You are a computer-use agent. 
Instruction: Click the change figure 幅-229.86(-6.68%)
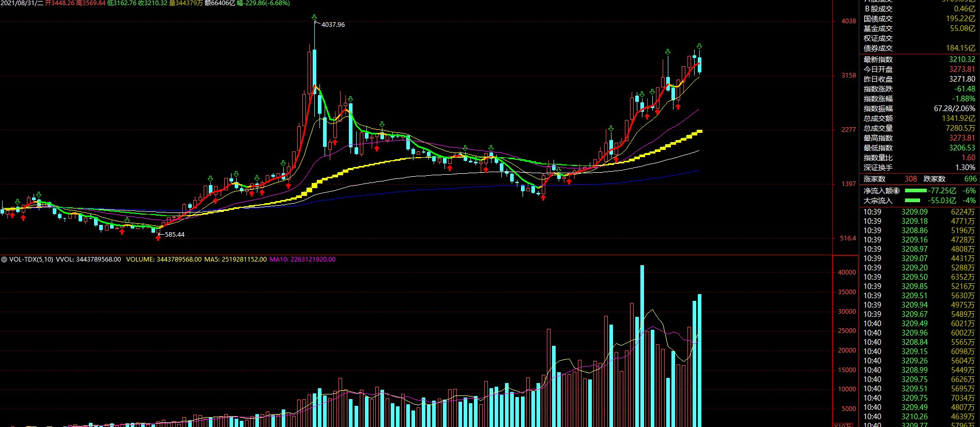(x=263, y=3)
